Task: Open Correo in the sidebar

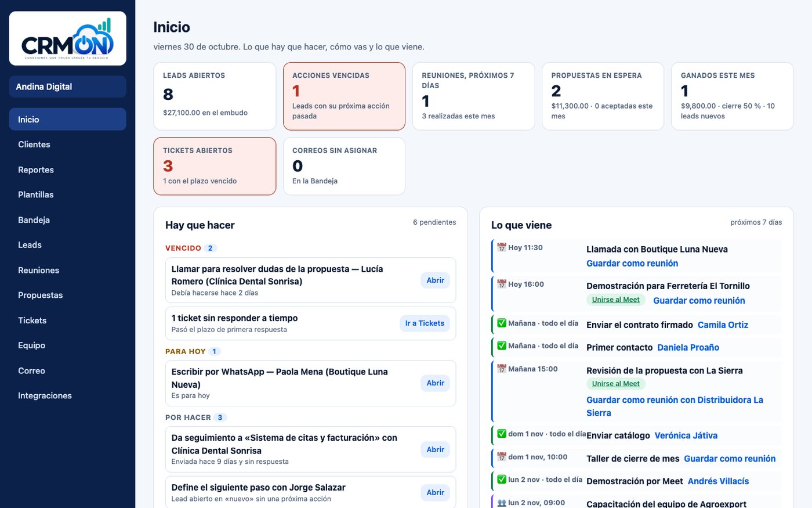Action: pos(67,370)
